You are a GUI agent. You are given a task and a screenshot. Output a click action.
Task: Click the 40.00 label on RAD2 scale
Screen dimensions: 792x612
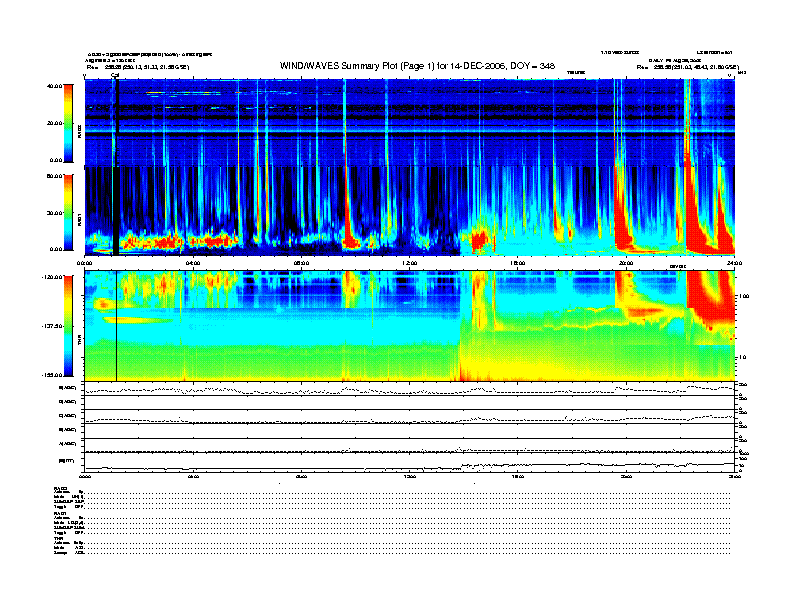(x=54, y=86)
